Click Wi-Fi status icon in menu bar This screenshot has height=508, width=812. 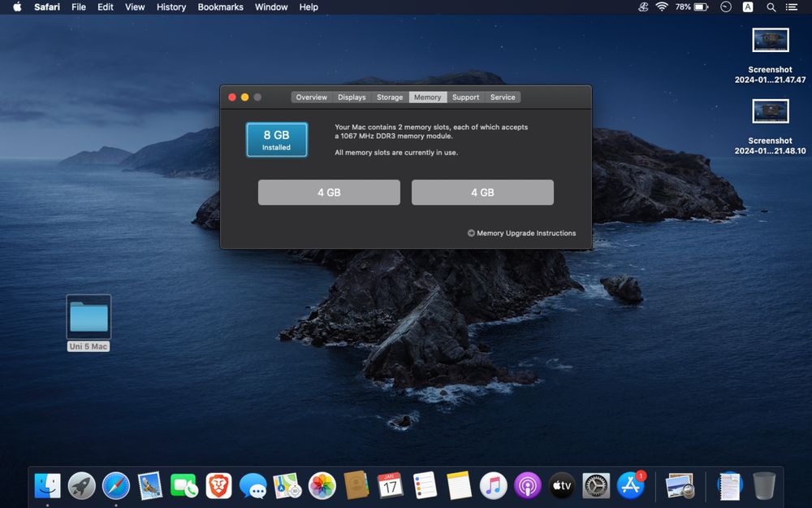tap(661, 7)
